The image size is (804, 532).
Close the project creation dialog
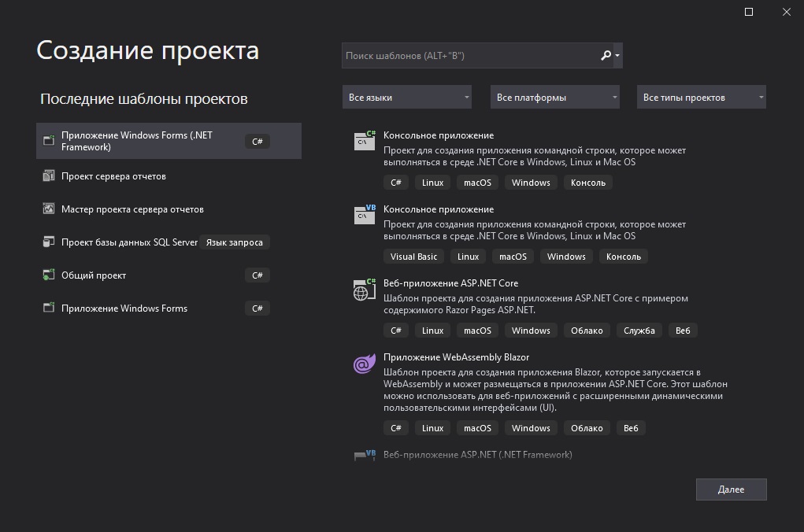(x=786, y=12)
